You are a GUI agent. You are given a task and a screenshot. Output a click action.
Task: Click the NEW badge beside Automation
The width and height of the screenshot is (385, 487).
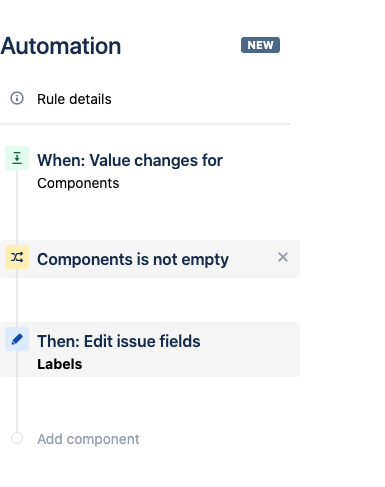(x=260, y=45)
